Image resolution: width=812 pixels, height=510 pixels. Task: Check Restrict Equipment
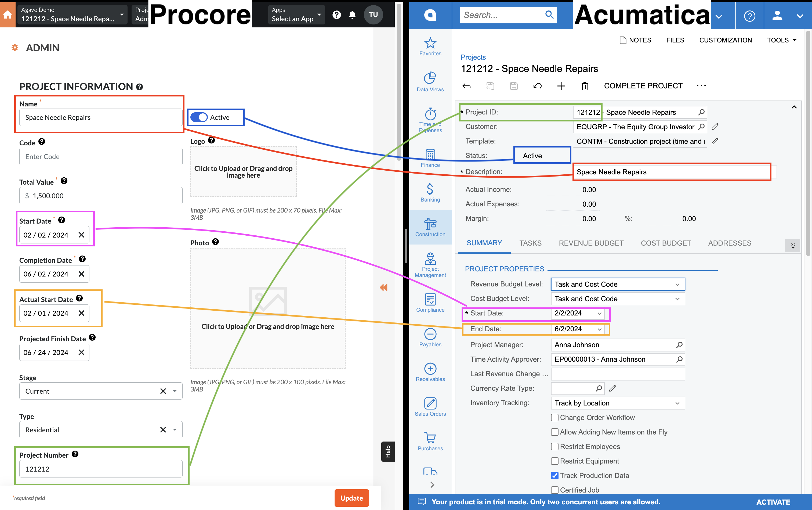click(x=554, y=461)
